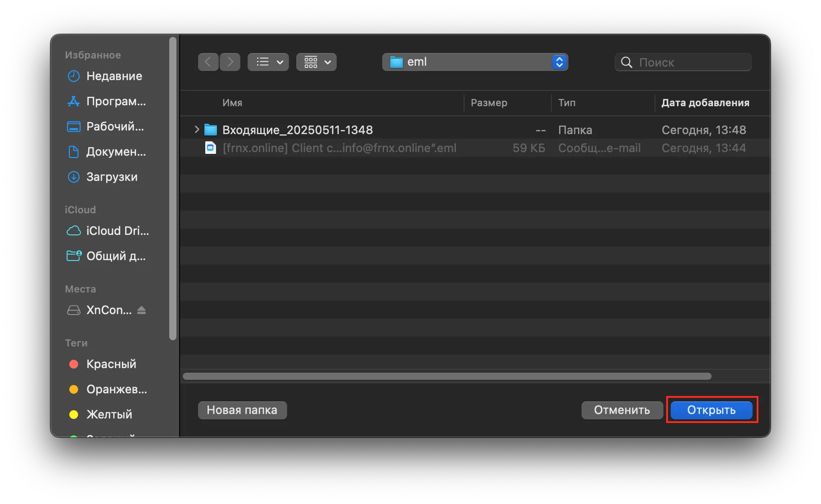Image resolution: width=821 pixels, height=504 pixels.
Task: Open the grouping options dropdown
Action: [x=316, y=62]
